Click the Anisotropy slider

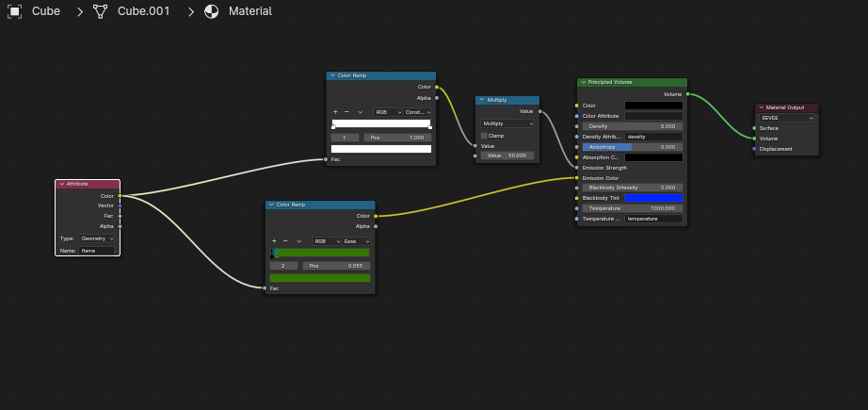[x=633, y=147]
